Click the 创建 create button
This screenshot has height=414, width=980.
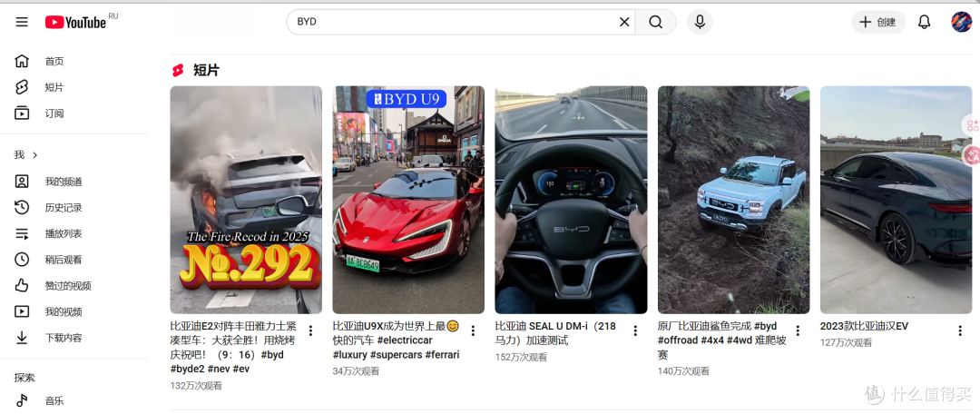[878, 22]
